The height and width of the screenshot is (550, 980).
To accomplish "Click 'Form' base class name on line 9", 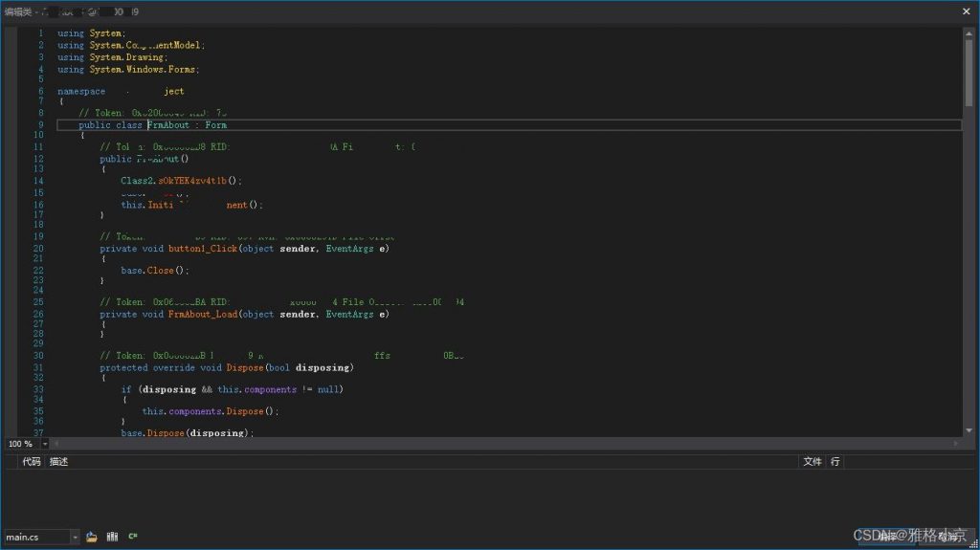I will (215, 125).
